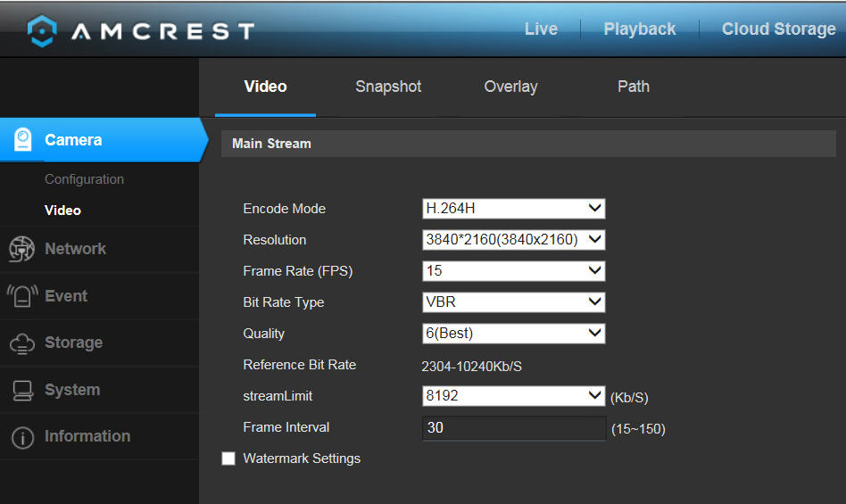Click the Watermark Settings label

click(302, 459)
